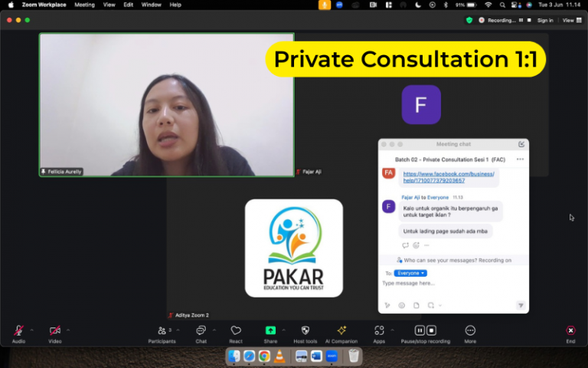Open VLC from the Dock
The width and height of the screenshot is (588, 368).
tap(279, 356)
